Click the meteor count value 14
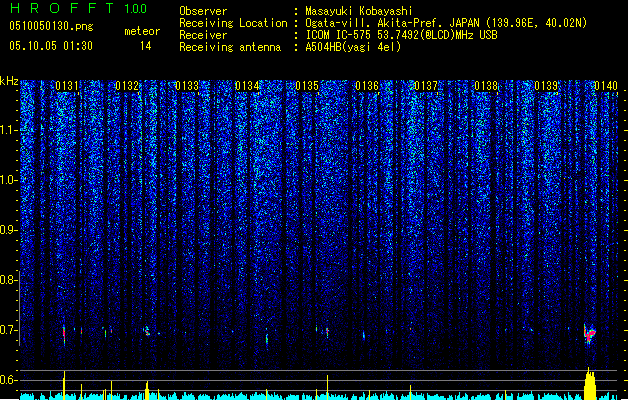This screenshot has height=400, width=629. pos(146,46)
